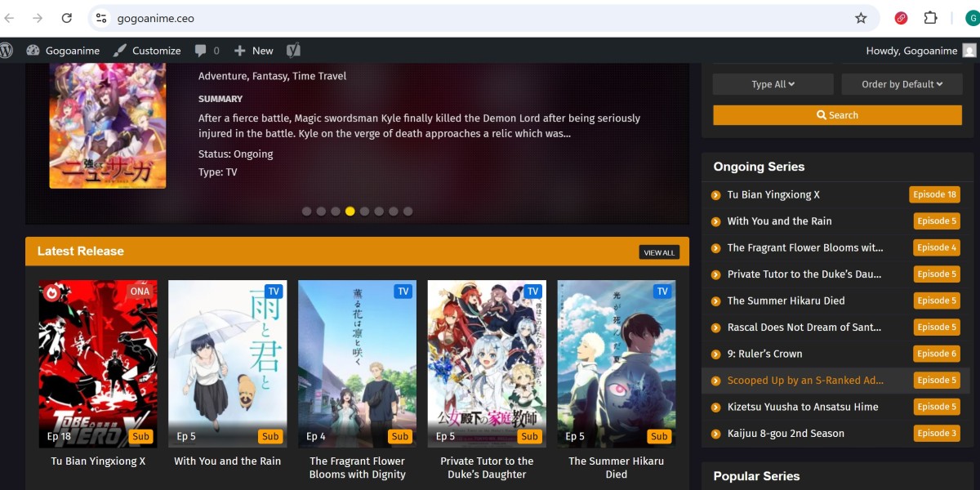Click the gogoanime.ceo address bar
Image resolution: width=980 pixels, height=490 pixels.
coord(482,18)
